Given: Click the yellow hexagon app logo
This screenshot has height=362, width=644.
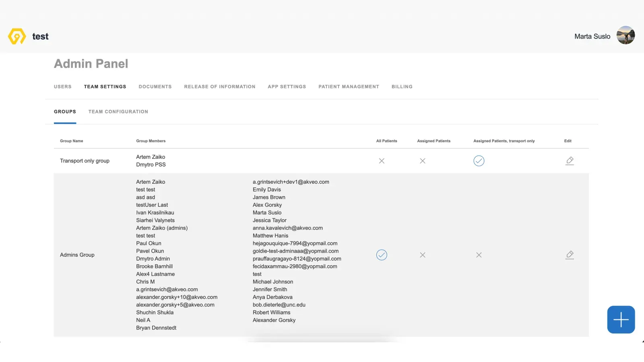Looking at the screenshot, I should [17, 36].
